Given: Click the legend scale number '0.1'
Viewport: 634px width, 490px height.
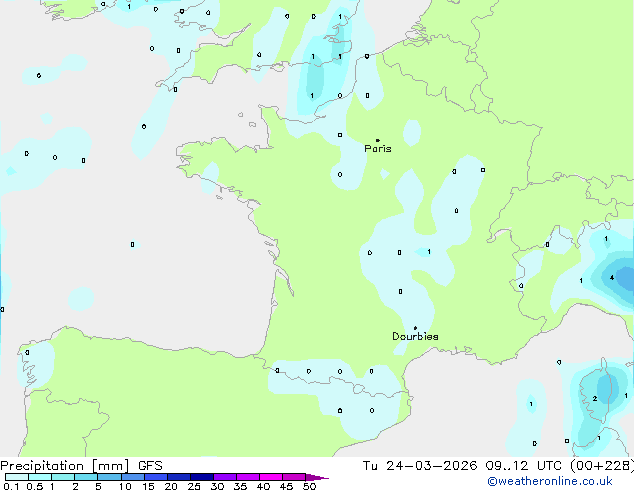Looking at the screenshot, I should tap(11, 486).
